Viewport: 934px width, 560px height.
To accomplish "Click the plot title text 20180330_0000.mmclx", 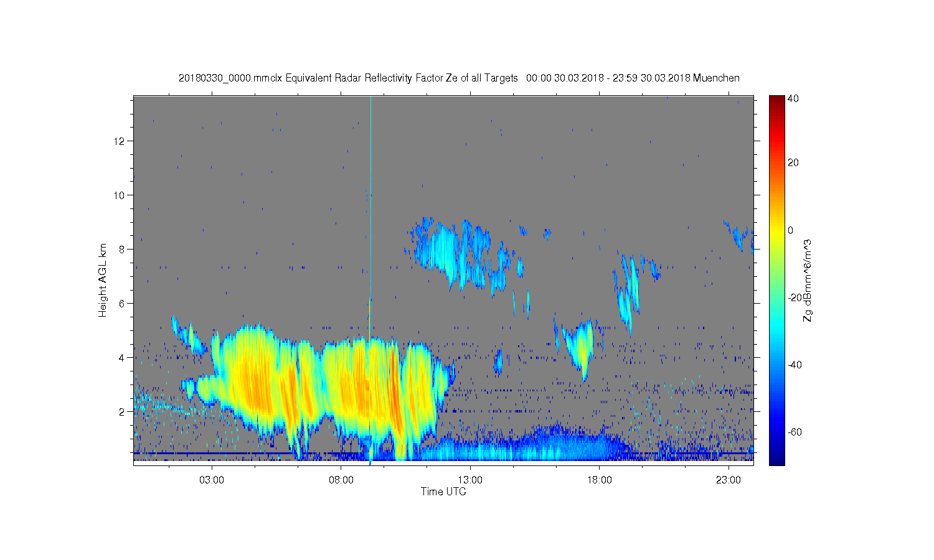I will coord(230,78).
